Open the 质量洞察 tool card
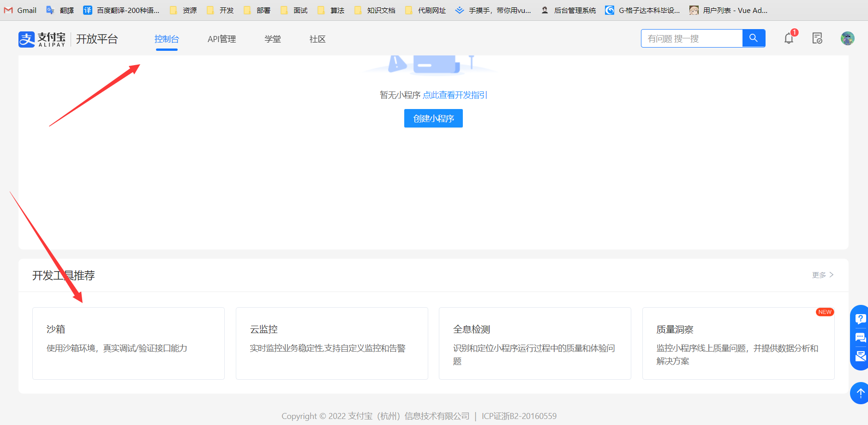868x425 pixels. 738,343
